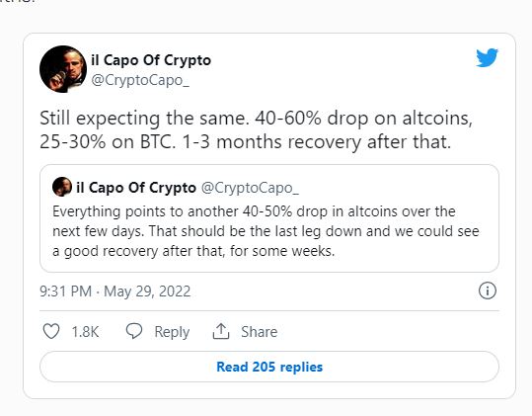Open the il Capo Of Crypto author name
The image size is (532, 416).
tap(151, 60)
